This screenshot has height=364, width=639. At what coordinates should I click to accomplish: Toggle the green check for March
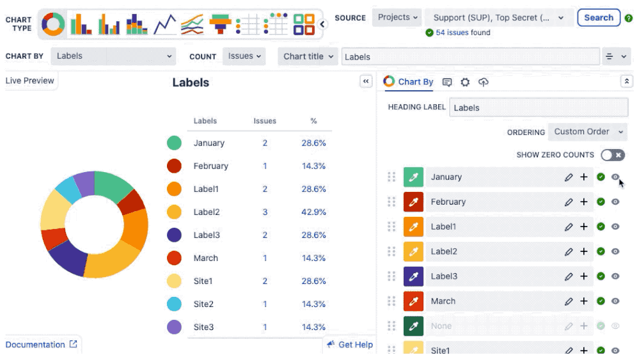coord(601,301)
